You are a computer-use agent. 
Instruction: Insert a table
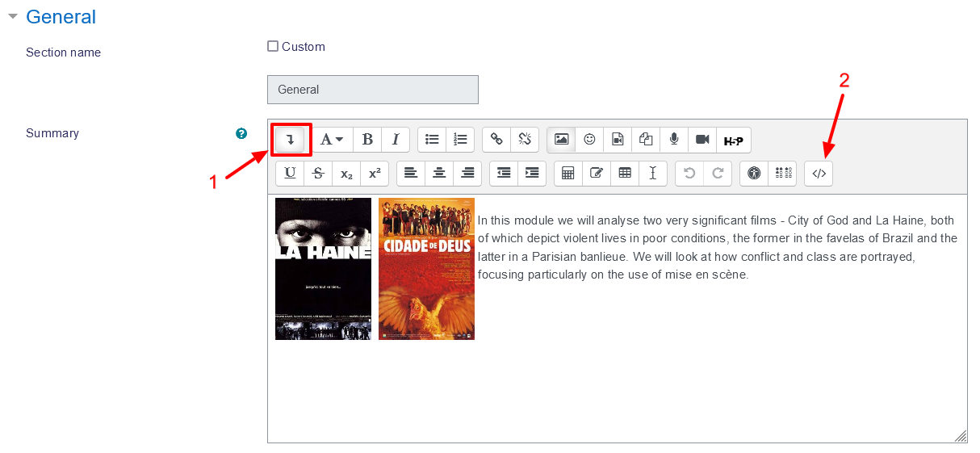[625, 174]
